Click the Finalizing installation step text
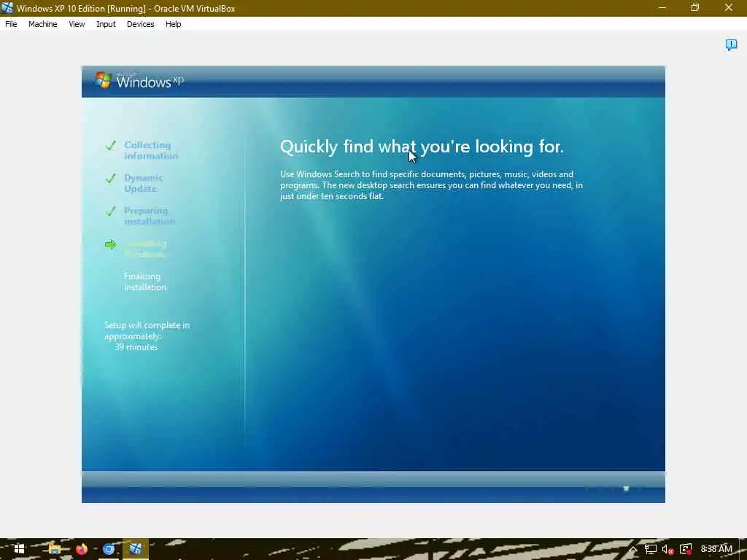The height and width of the screenshot is (560, 747). [145, 281]
